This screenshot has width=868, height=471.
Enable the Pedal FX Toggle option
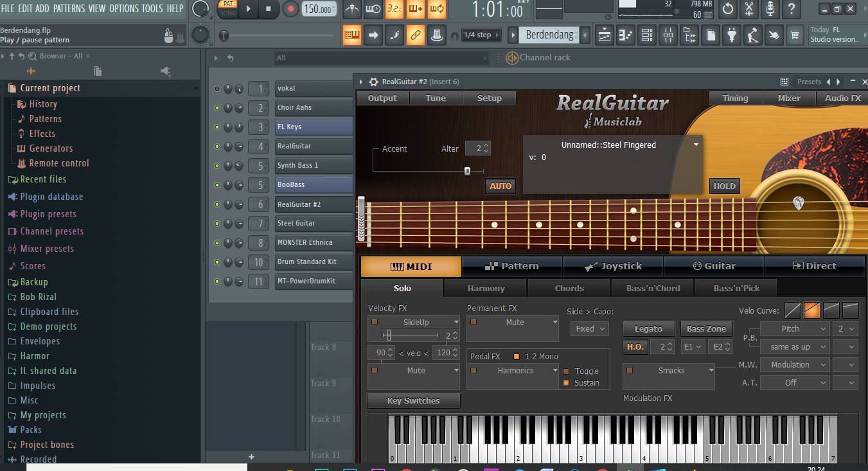(x=566, y=371)
